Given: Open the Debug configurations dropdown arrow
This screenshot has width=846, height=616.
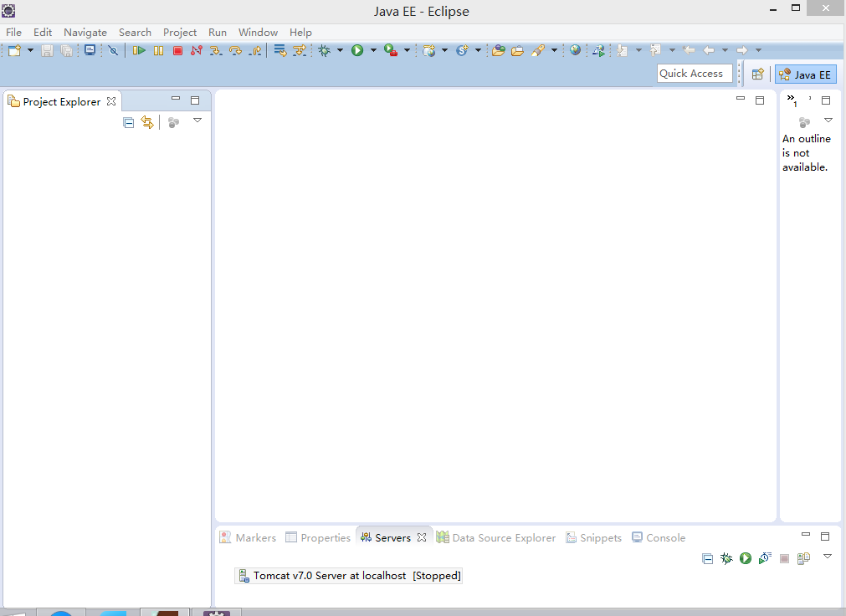Looking at the screenshot, I should [340, 50].
